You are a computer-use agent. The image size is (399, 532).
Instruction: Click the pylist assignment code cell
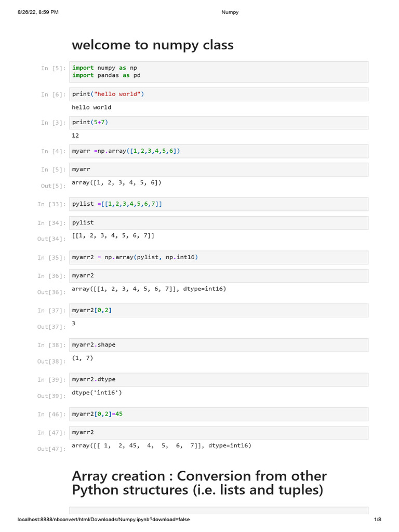(219, 204)
